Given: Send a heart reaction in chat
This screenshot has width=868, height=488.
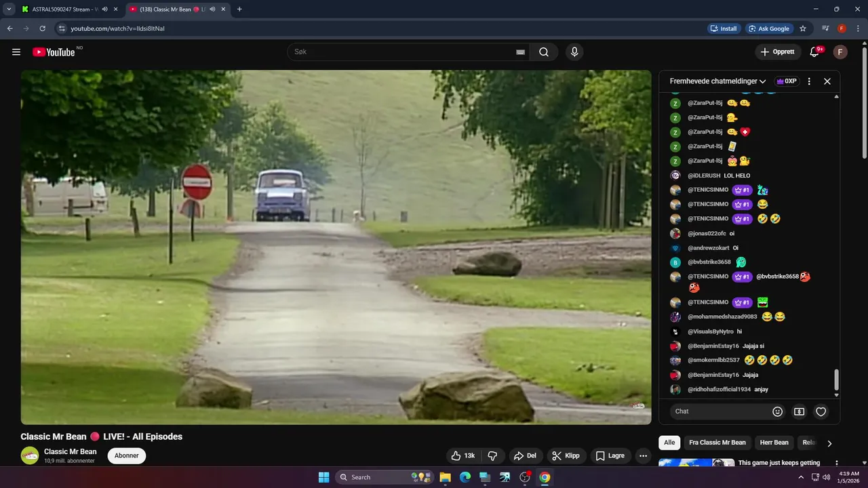Looking at the screenshot, I should click(821, 411).
